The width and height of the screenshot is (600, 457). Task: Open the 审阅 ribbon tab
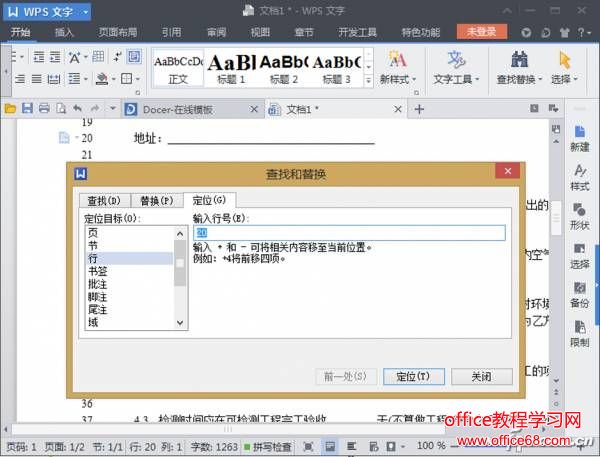(x=217, y=32)
